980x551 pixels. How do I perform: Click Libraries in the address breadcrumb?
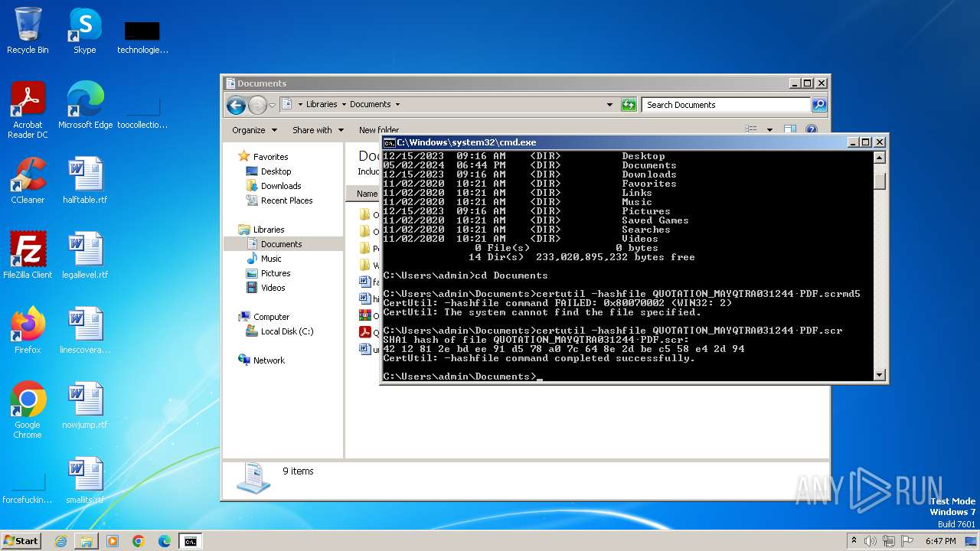[322, 104]
